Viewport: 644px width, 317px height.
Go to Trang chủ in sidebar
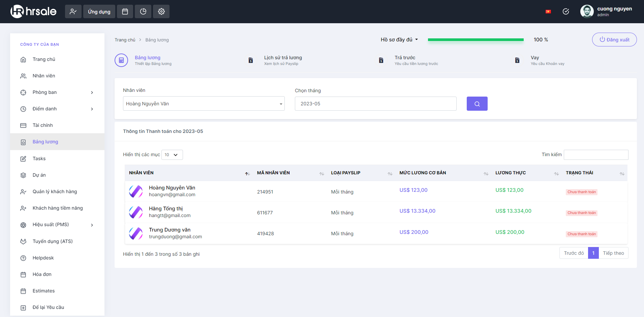click(x=57, y=59)
